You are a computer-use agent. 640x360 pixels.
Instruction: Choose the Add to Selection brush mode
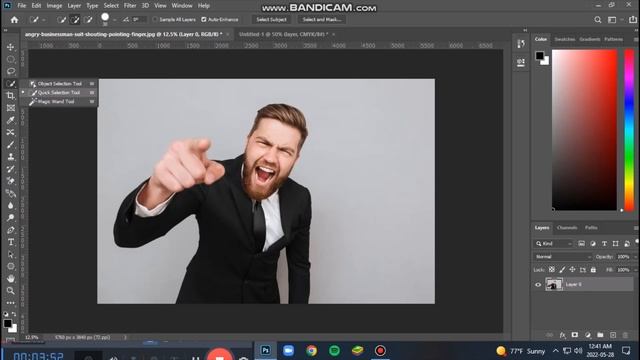(x=75, y=20)
